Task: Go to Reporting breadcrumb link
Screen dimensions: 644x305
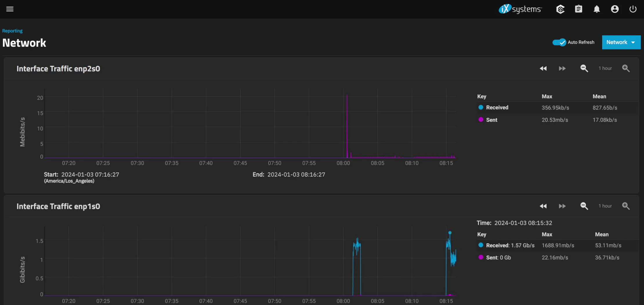Action: [x=12, y=31]
